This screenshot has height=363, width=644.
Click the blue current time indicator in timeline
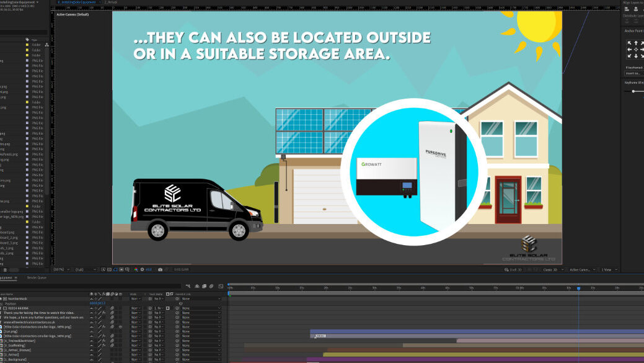pyautogui.click(x=578, y=288)
